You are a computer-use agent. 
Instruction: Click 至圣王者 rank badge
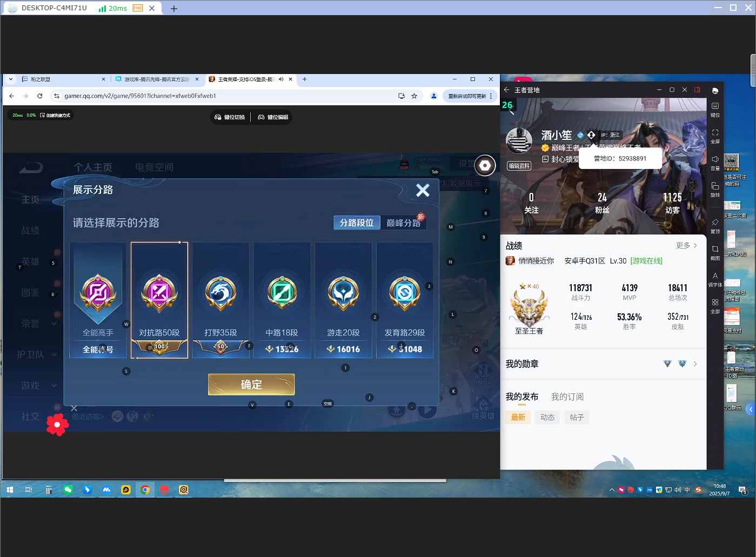click(x=529, y=308)
